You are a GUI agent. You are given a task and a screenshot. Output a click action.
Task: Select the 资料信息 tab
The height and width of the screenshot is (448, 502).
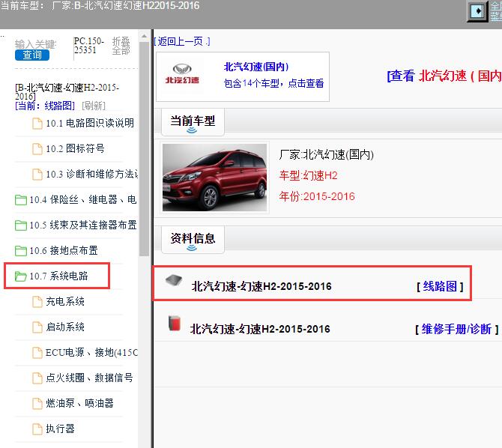click(193, 239)
